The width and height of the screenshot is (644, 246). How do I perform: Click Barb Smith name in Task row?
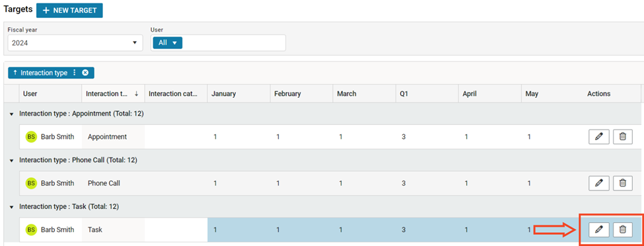tap(57, 229)
